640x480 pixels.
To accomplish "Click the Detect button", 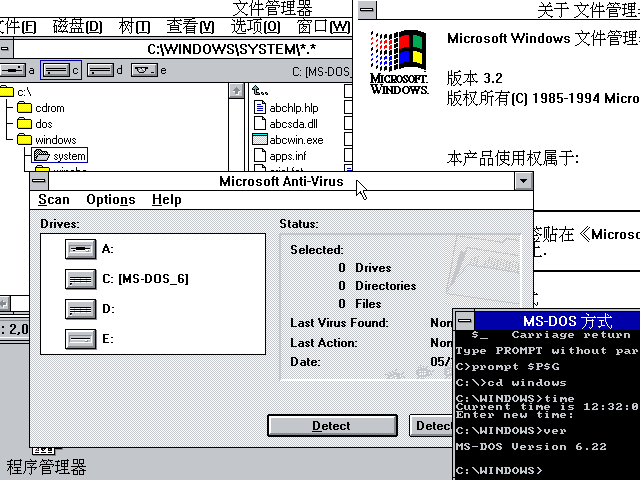I will click(332, 426).
